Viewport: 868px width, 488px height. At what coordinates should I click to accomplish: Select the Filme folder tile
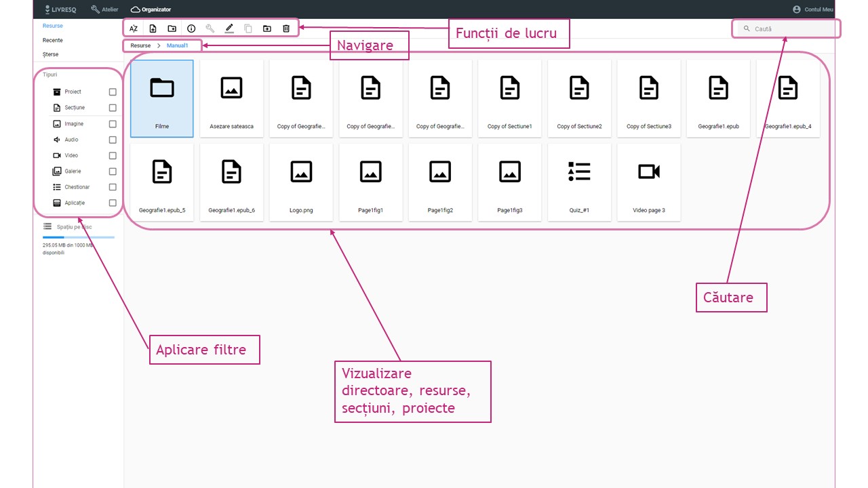162,99
